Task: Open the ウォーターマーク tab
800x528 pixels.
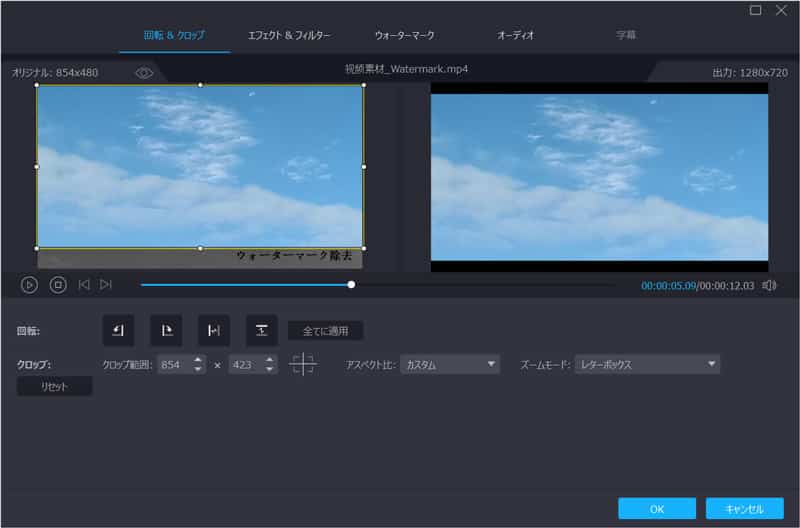Action: [404, 35]
